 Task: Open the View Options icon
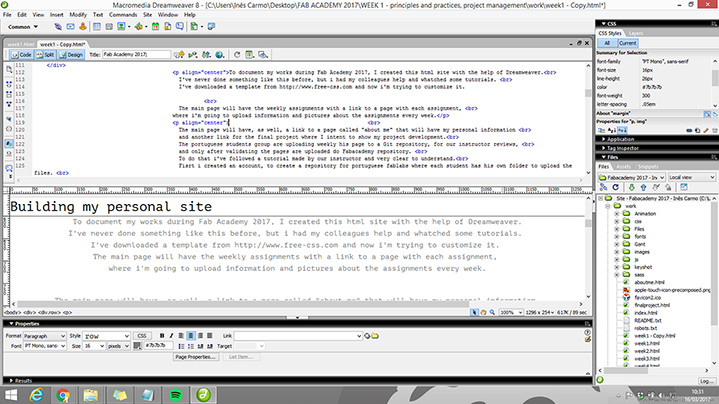[250, 55]
